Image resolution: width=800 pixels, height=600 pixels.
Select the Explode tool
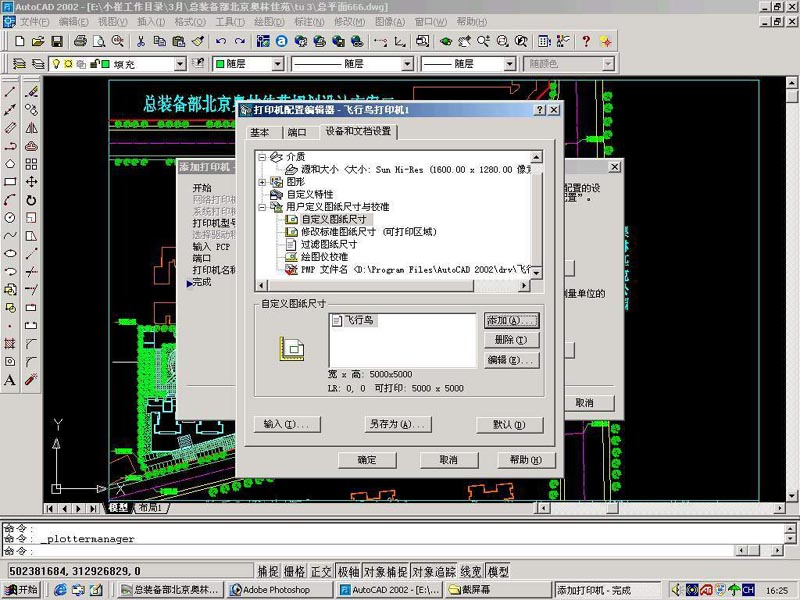tap(31, 380)
